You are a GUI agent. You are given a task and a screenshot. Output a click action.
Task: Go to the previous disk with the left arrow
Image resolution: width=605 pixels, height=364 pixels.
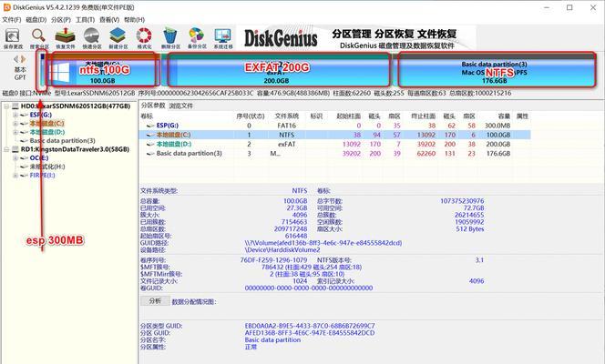coord(15,59)
